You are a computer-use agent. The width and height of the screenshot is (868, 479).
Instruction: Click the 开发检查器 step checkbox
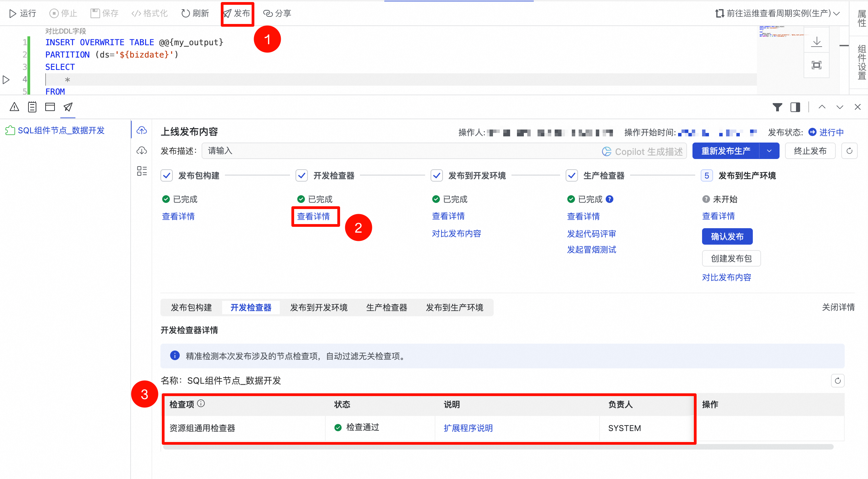tap(302, 176)
